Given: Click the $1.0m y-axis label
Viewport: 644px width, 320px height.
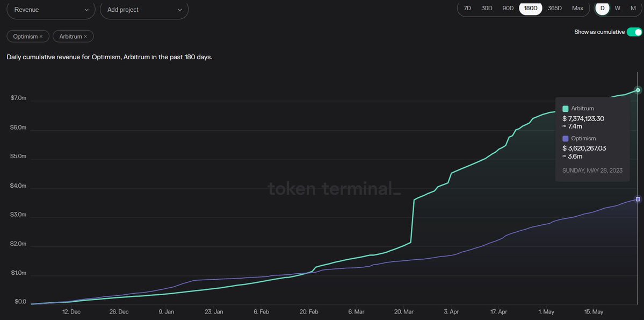Looking at the screenshot, I should click(x=18, y=273).
